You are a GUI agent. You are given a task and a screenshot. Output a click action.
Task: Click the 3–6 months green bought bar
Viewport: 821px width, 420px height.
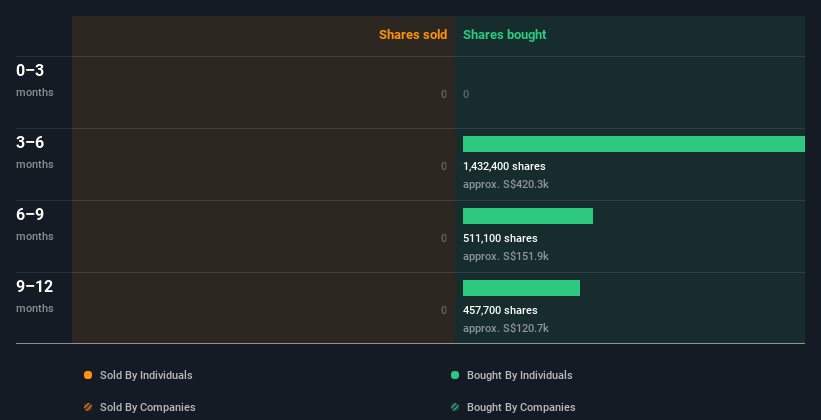634,144
